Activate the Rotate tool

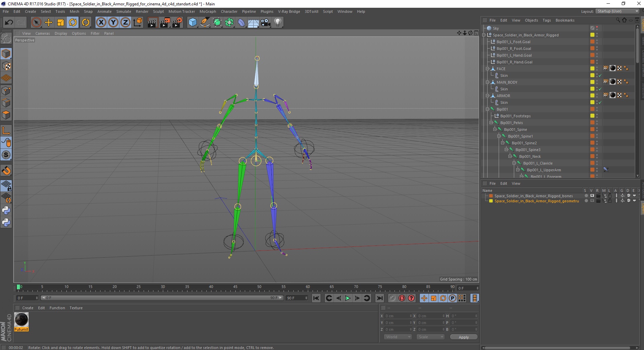73,23
